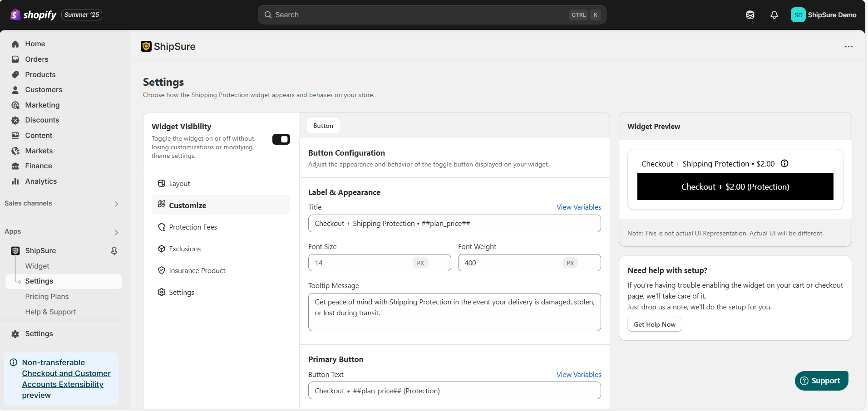This screenshot has height=411, width=868.
Task: Click the Font Weight field
Action: [529, 263]
